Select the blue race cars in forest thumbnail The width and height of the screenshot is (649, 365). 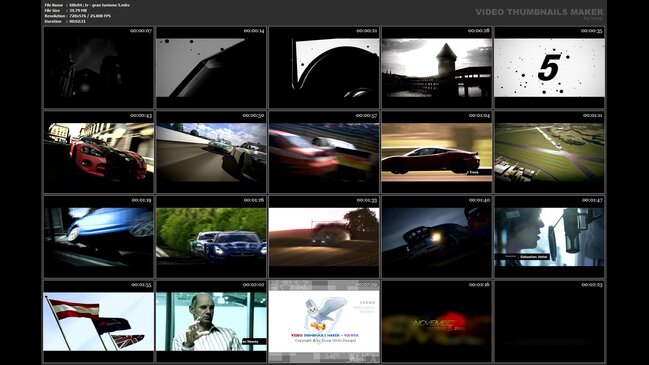[211, 237]
